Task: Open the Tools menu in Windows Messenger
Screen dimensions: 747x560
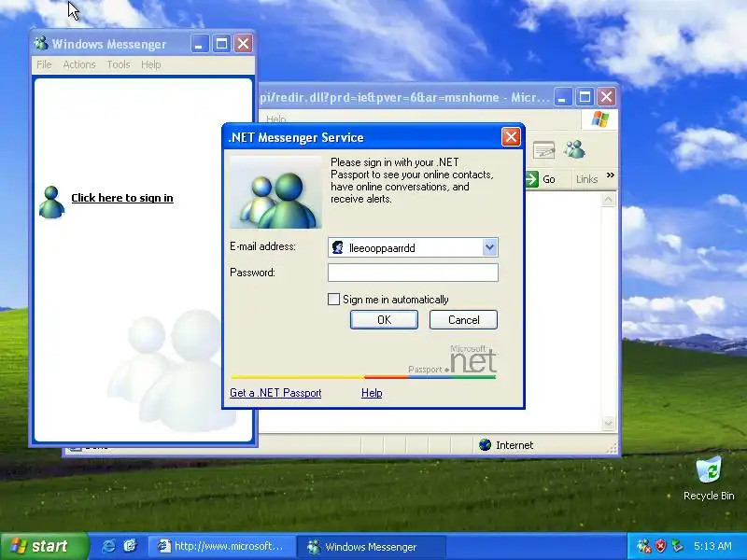Action: pyautogui.click(x=119, y=64)
